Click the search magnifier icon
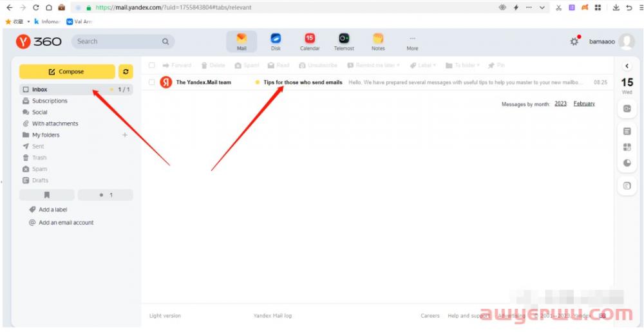Screen dimensions: 644x332 166,42
